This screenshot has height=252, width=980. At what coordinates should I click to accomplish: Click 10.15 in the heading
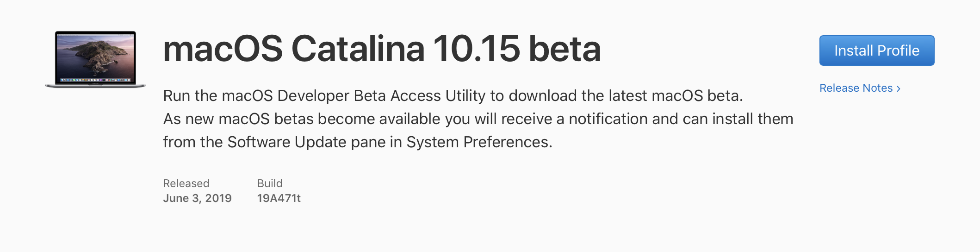coord(477,49)
